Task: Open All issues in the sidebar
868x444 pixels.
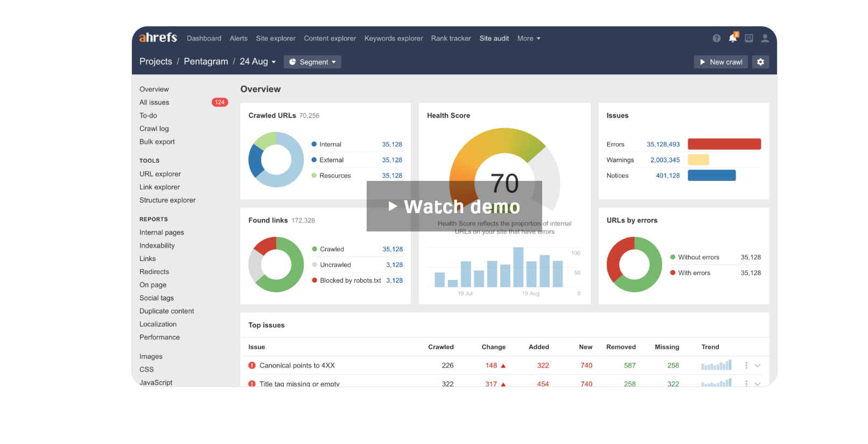Action: (x=154, y=102)
